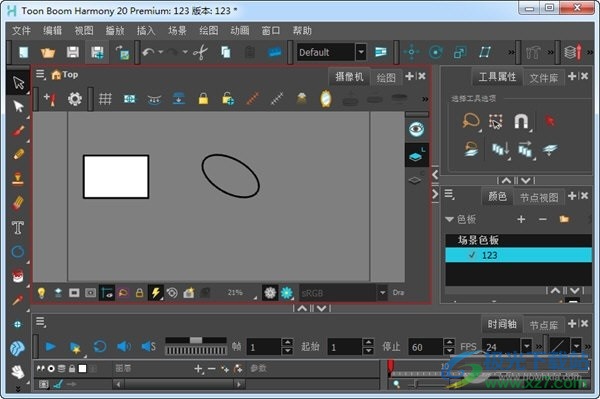Click the timeline zoom slider
Viewport: 600px width, 399px height.
coord(415,384)
